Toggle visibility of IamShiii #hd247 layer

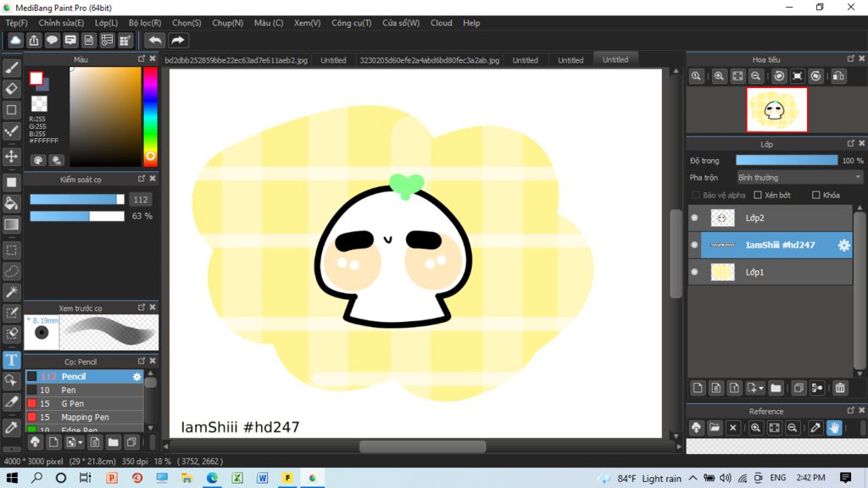694,245
